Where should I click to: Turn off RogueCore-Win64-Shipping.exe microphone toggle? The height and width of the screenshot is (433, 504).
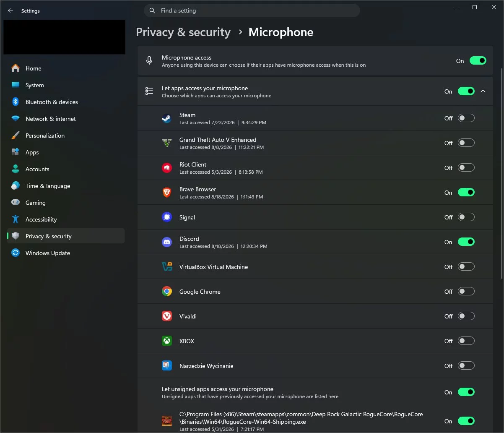click(x=466, y=421)
